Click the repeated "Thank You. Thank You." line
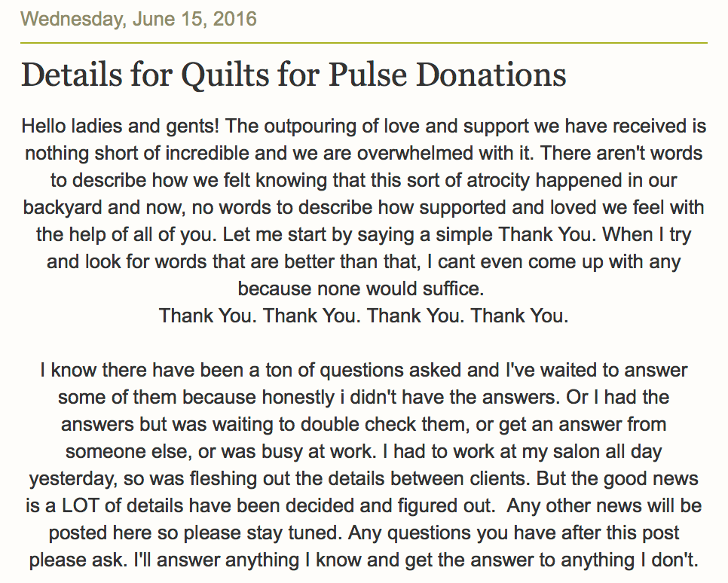This screenshot has height=583, width=728. (363, 316)
